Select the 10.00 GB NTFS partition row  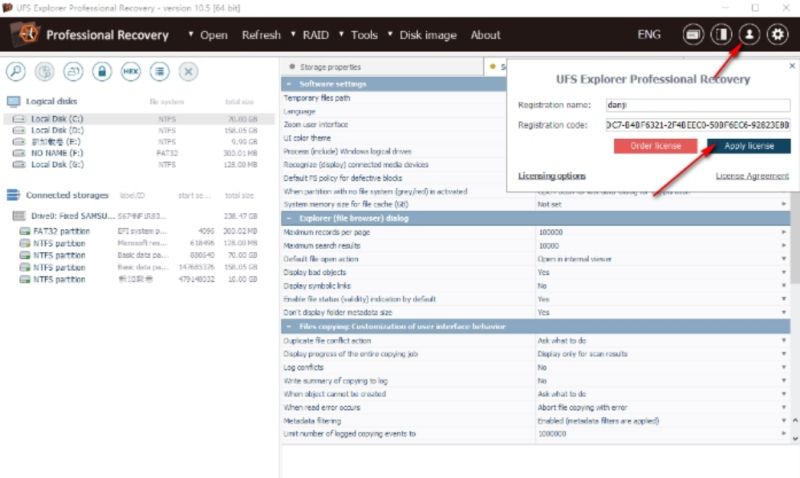[x=138, y=280]
